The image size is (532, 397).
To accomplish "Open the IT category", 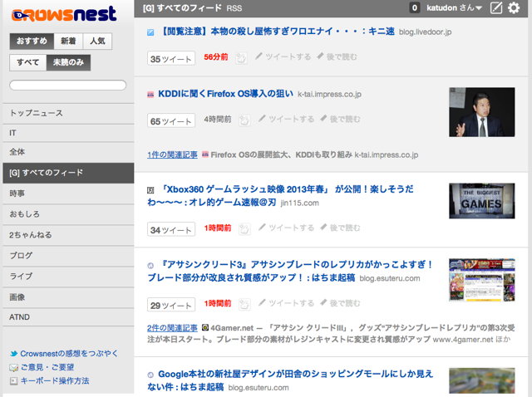I will tap(68, 133).
